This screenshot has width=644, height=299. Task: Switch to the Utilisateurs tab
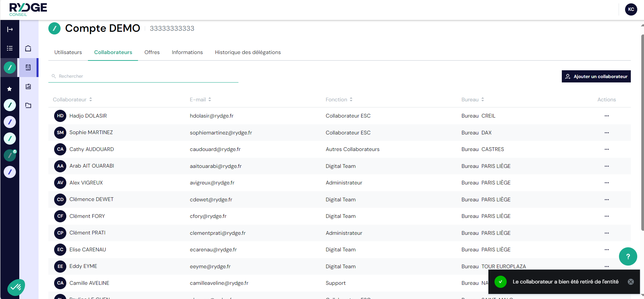(68, 52)
